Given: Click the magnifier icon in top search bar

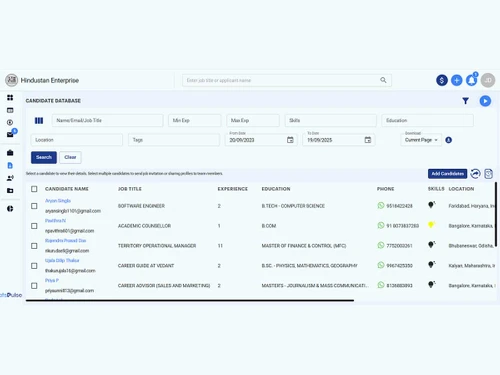Looking at the screenshot, I should tap(383, 80).
